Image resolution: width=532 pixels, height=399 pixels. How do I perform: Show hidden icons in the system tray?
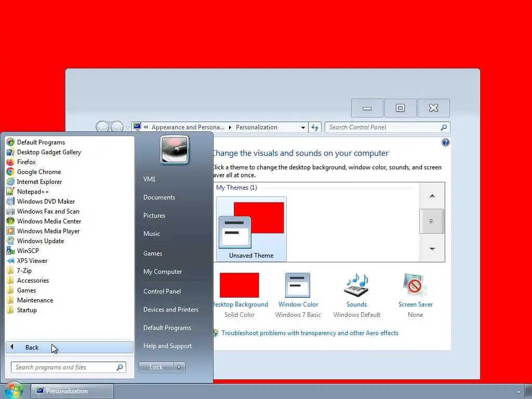click(x=518, y=392)
